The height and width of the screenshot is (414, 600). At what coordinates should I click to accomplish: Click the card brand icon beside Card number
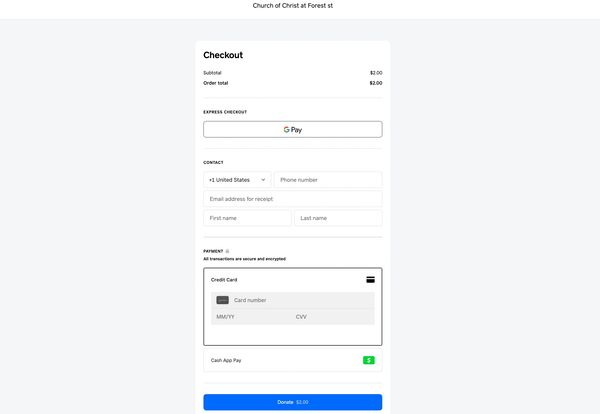pos(222,300)
